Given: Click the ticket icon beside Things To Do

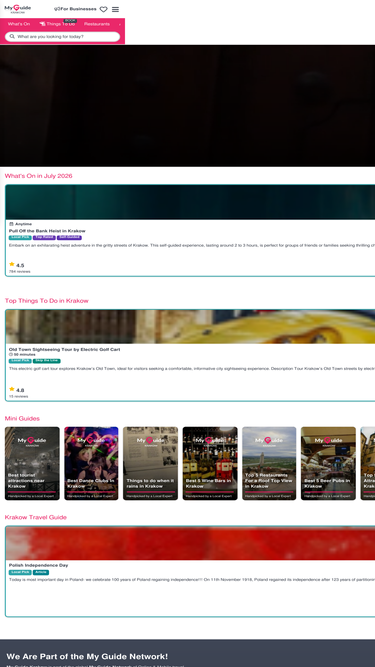Looking at the screenshot, I should click(42, 24).
